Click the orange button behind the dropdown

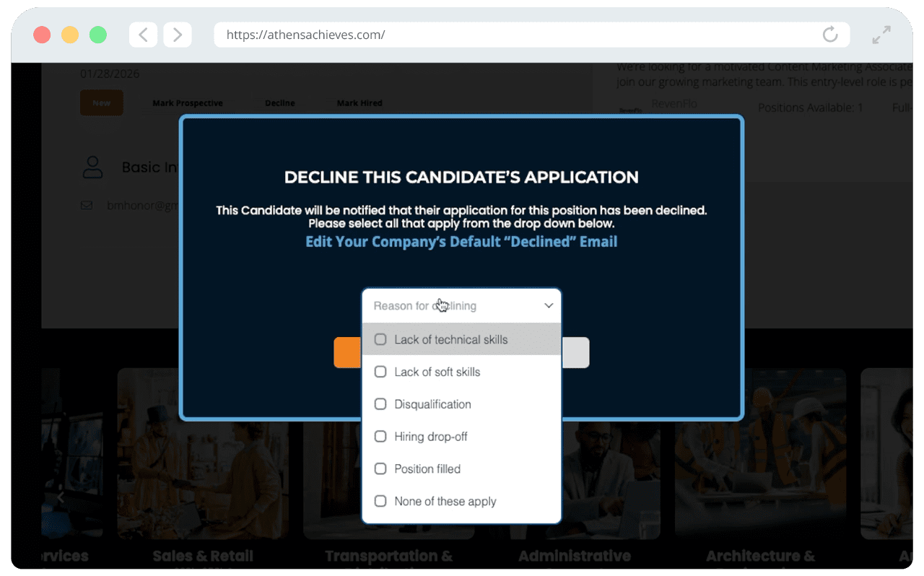point(348,352)
